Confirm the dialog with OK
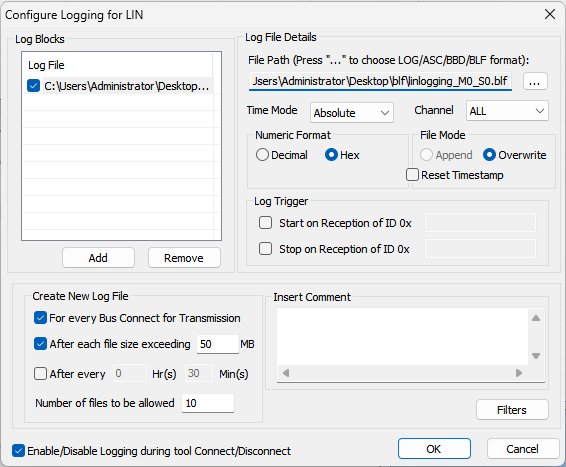566x467 pixels. click(x=434, y=449)
